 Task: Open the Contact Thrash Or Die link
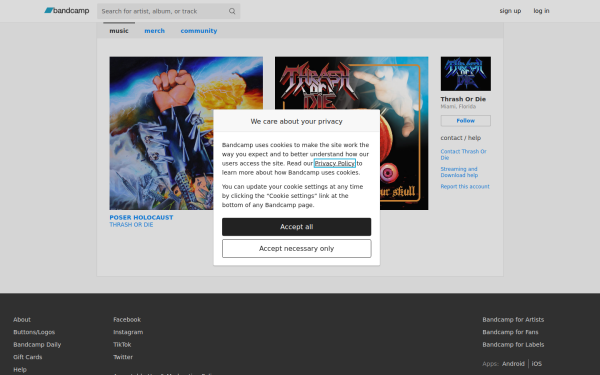pos(463,154)
